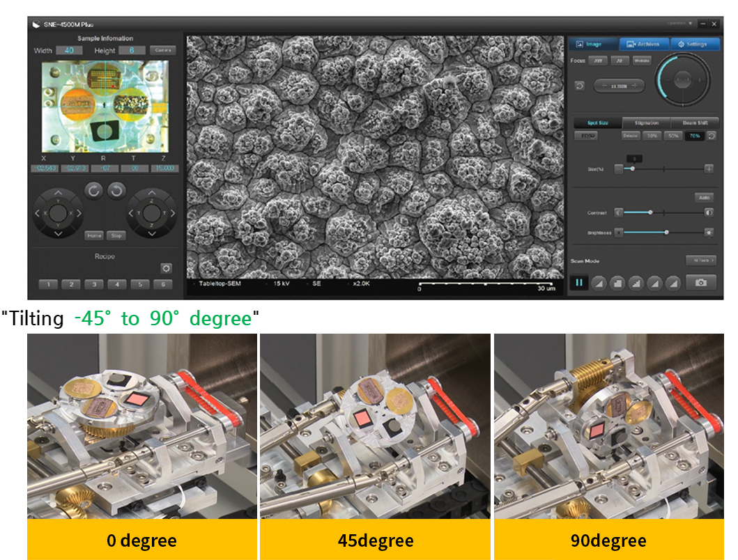Increase contrast with right contrast icon
This screenshot has width=738, height=560.
point(708,212)
